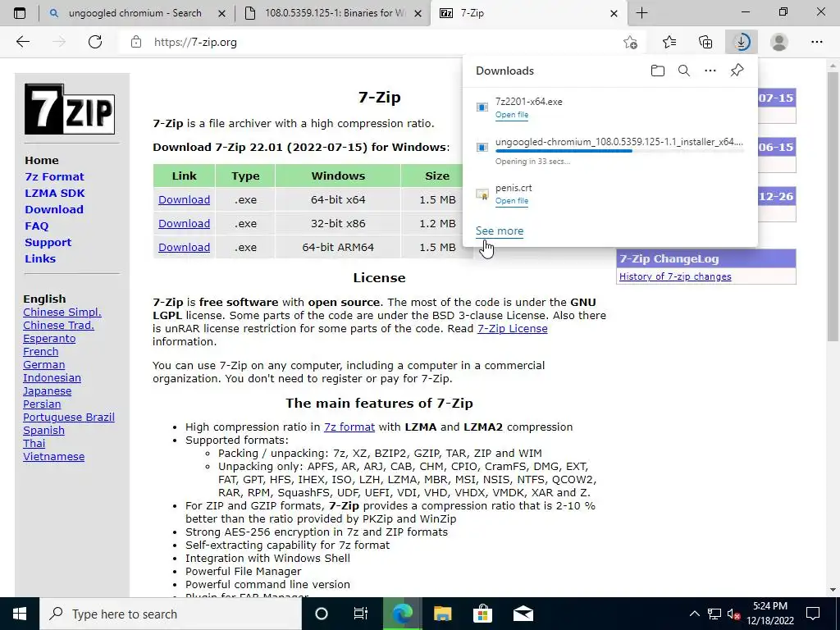Open Task View on taskbar

click(x=361, y=614)
